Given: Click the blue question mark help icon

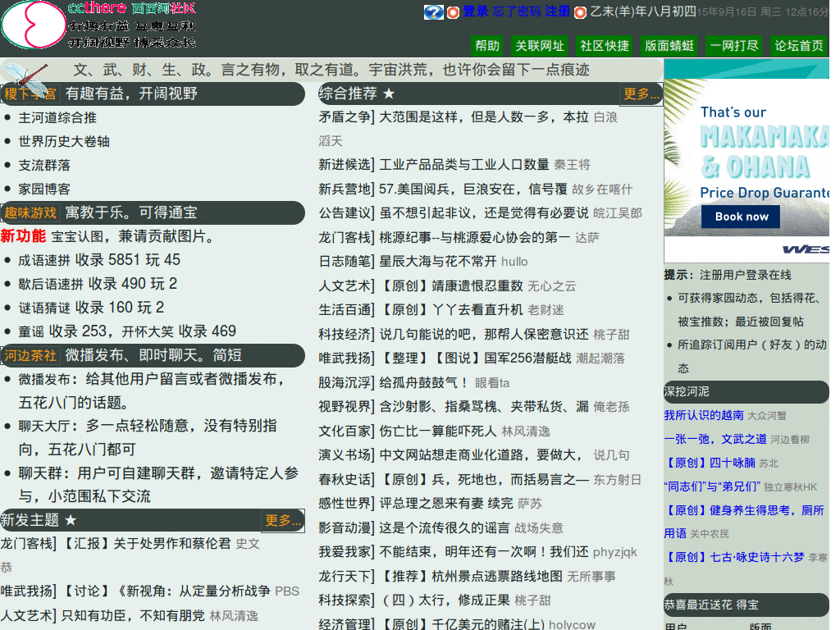Looking at the screenshot, I should pyautogui.click(x=433, y=12).
